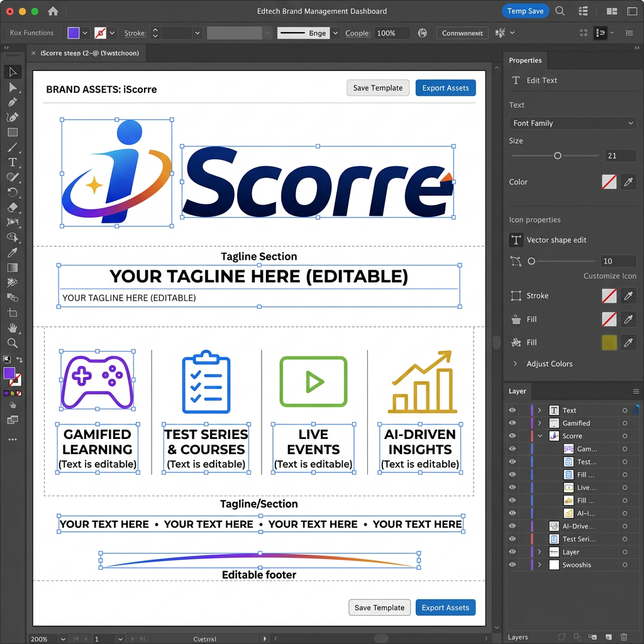The width and height of the screenshot is (644, 644).
Task: Click the purple fill swatch in control bar
Action: pos(74,33)
